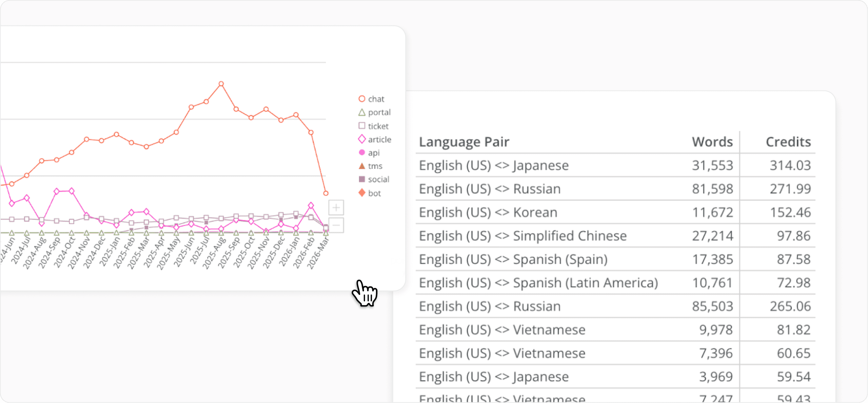Click the social legend square icon
The height and width of the screenshot is (403, 868).
pos(362,179)
